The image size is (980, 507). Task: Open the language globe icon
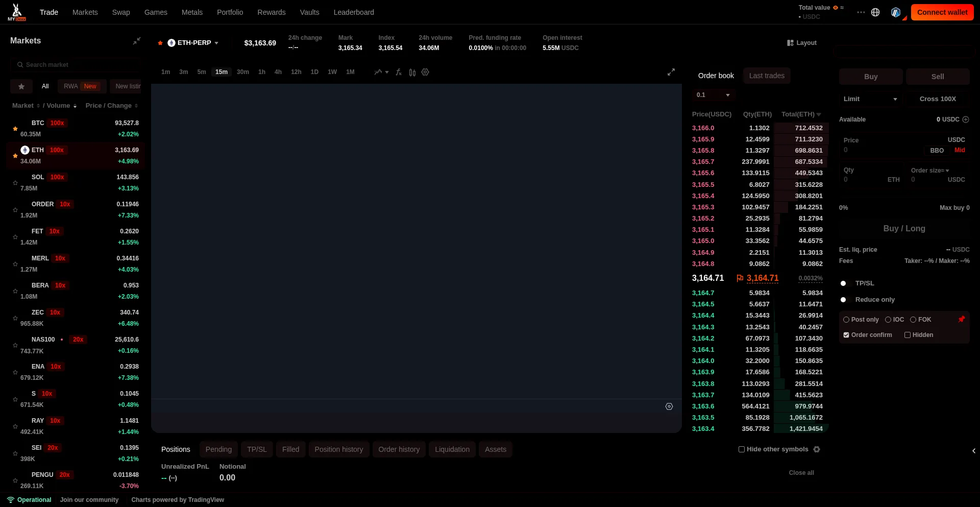click(x=875, y=12)
